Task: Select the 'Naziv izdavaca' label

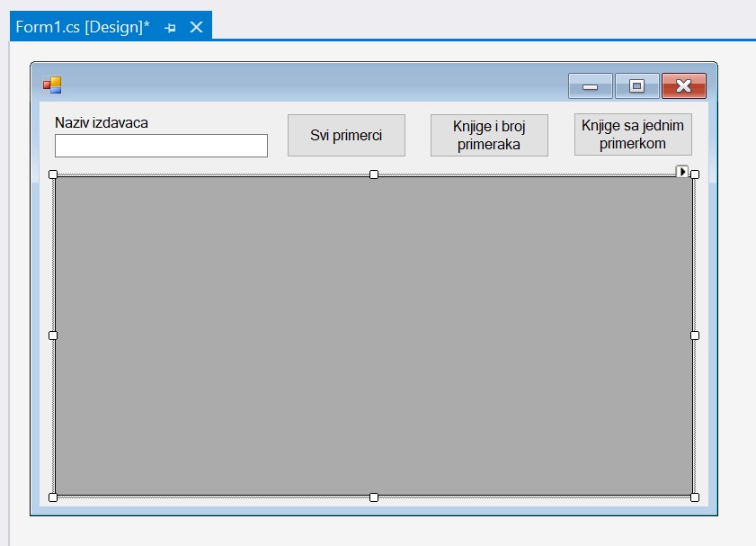Action: click(102, 122)
